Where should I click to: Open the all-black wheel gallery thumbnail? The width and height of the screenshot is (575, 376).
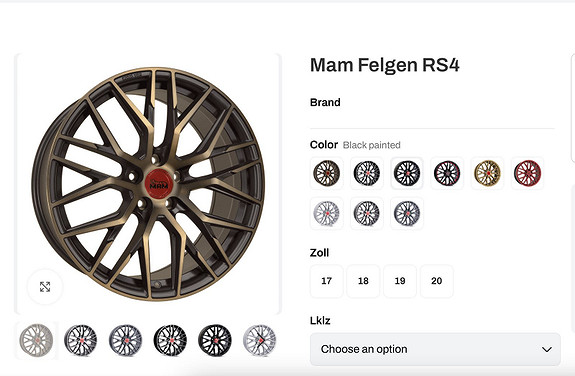coord(215,340)
